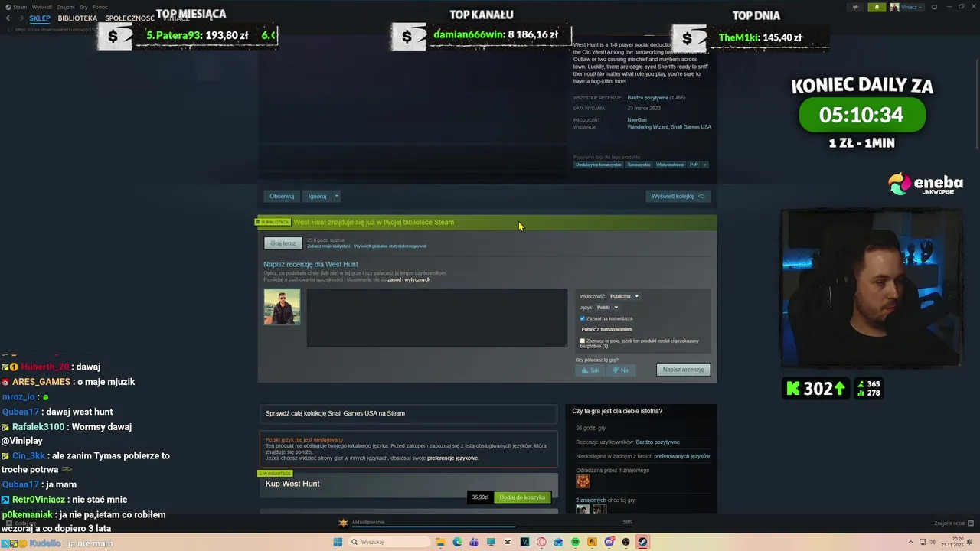Click the Obserwuj button
Image resolution: width=980 pixels, height=551 pixels.
coord(282,196)
